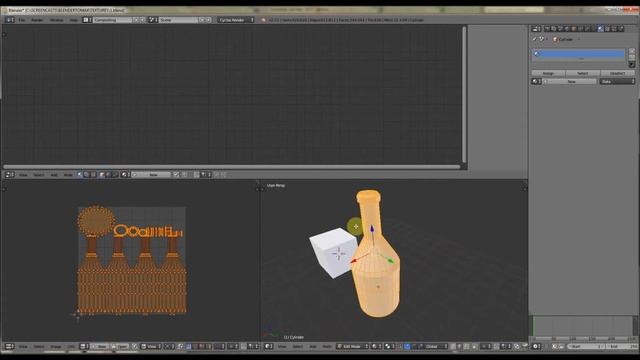Open the 3D viewport Mesh menu
Image resolution: width=640 pixels, height=360 pixels.
(327, 346)
